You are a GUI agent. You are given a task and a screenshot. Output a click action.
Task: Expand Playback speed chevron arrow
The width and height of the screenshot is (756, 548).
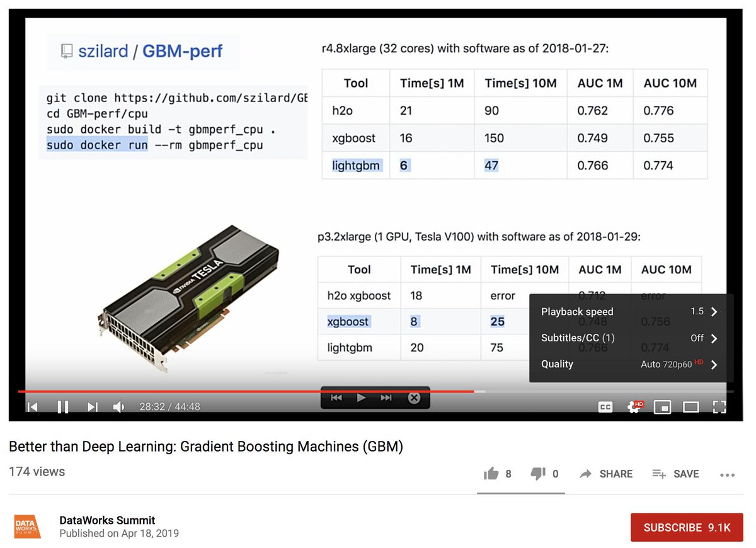coord(714,312)
